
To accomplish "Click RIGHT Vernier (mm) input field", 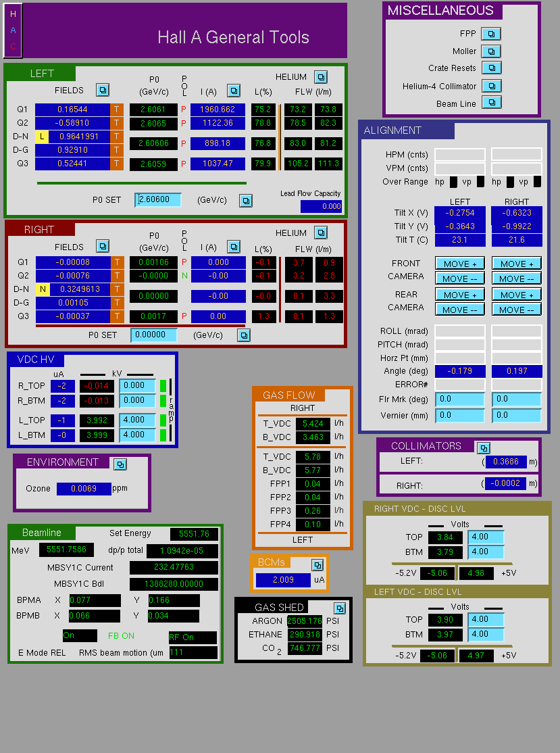I will [x=517, y=416].
